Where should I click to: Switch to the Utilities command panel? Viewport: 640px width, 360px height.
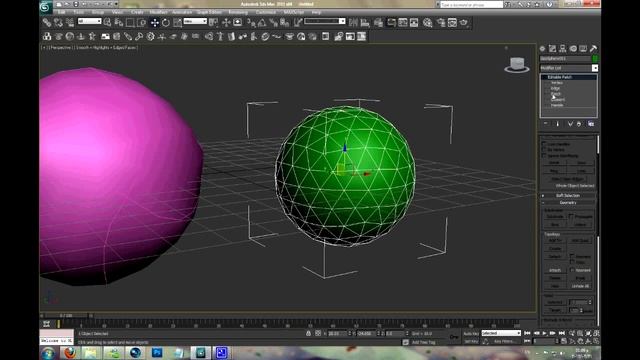pos(593,49)
